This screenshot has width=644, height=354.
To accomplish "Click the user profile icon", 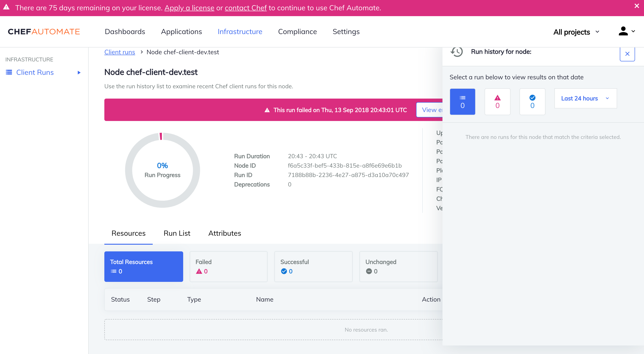I will pyautogui.click(x=623, y=31).
